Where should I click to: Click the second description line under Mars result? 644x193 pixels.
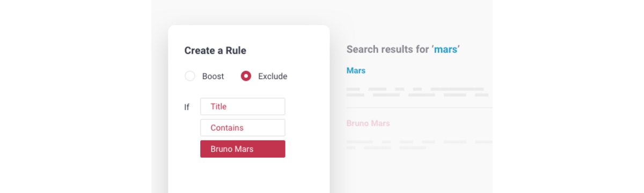coord(418,95)
